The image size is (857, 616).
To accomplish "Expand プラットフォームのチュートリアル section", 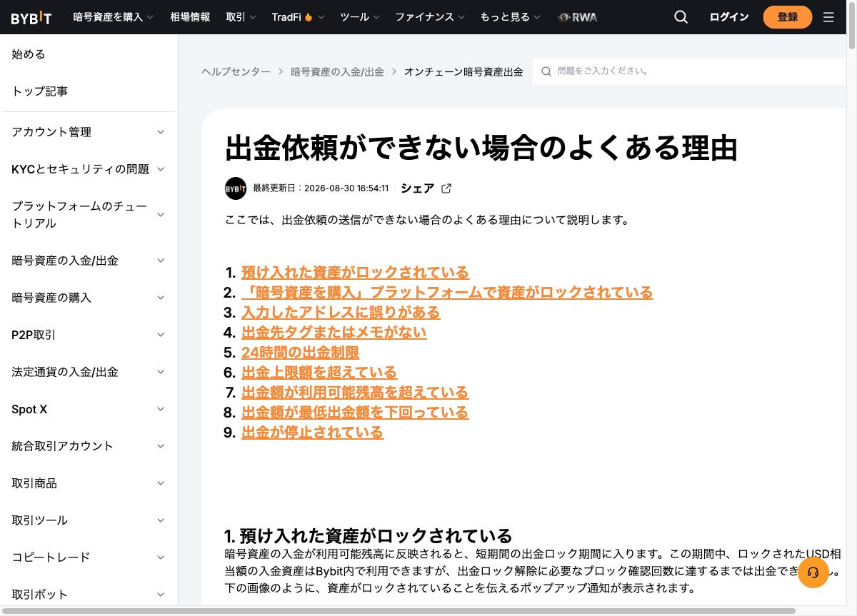I will [x=89, y=215].
